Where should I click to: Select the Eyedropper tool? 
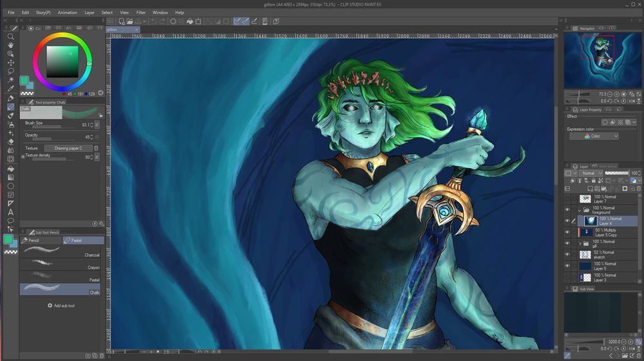pos(11,89)
